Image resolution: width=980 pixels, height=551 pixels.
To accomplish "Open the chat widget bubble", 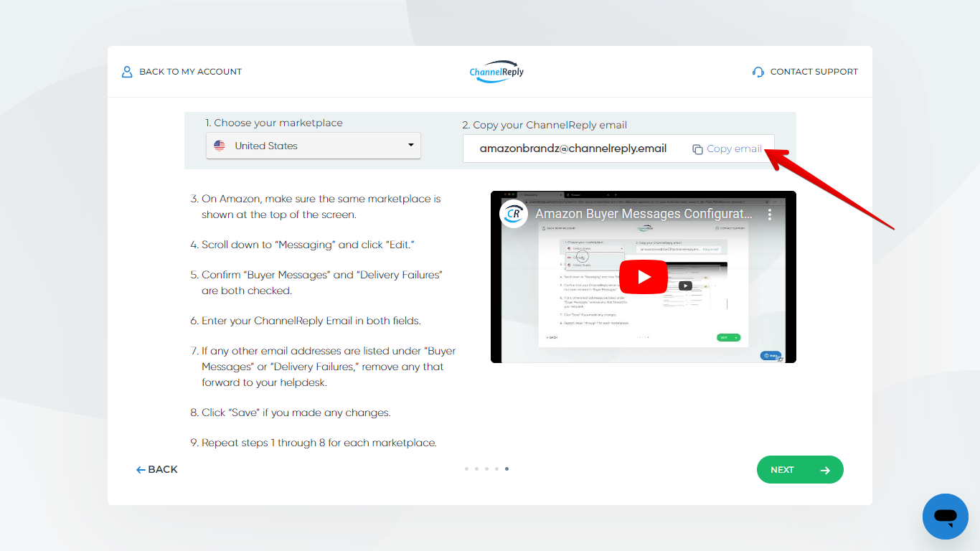I will (x=946, y=517).
